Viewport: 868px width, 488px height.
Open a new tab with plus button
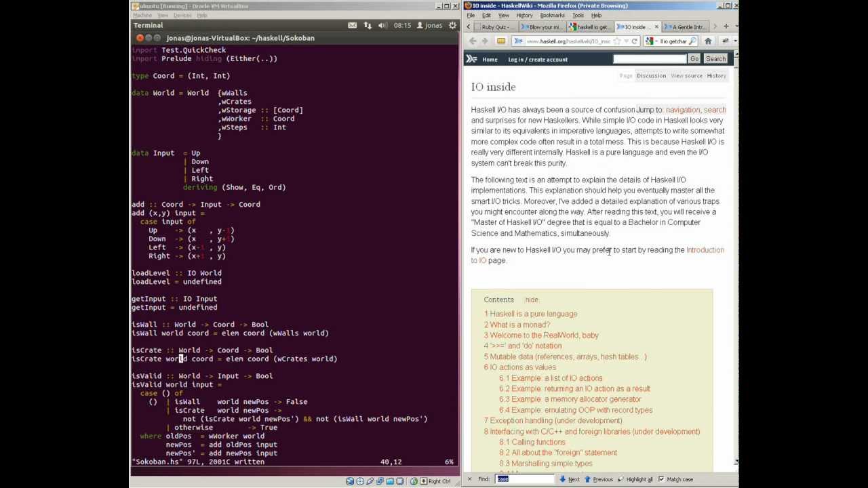coord(726,26)
